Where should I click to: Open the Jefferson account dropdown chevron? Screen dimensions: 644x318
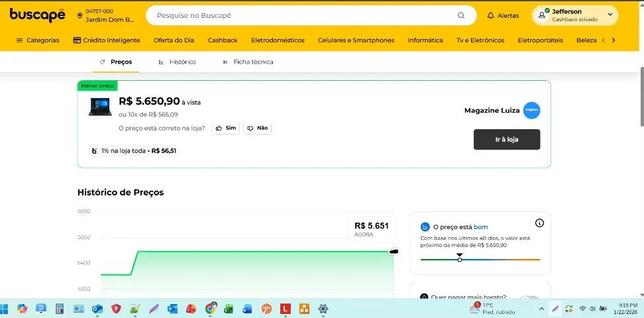pos(610,15)
